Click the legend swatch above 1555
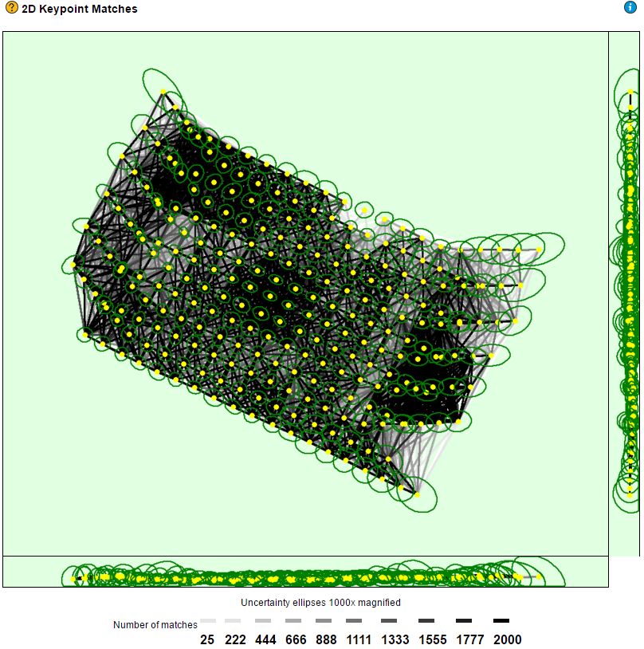Screen dimensions: 644x649 (426, 620)
